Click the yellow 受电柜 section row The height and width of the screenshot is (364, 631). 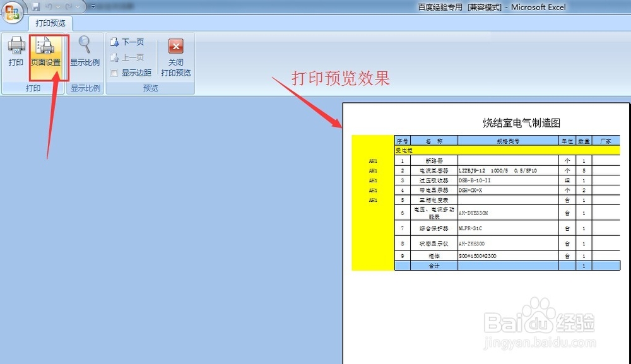[x=507, y=150]
